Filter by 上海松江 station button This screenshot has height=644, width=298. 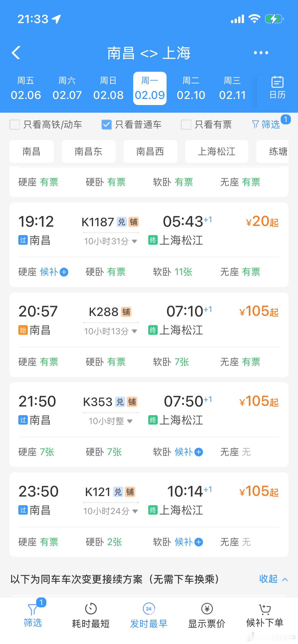(216, 152)
